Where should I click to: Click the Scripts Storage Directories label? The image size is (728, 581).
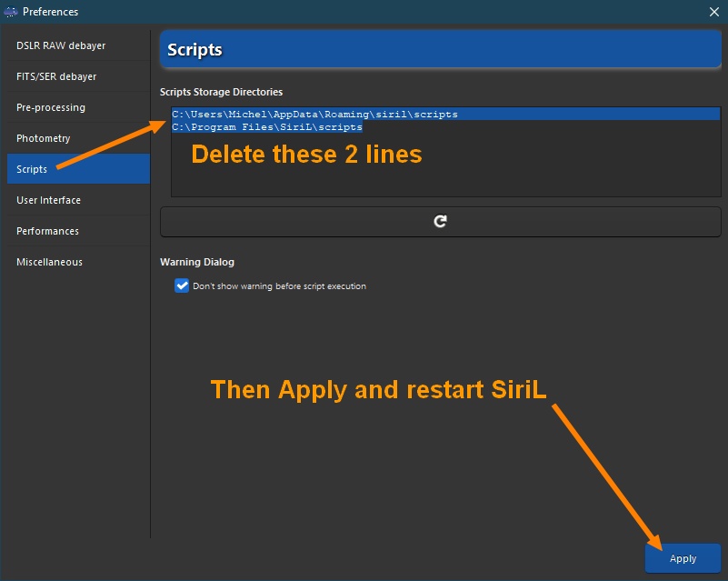coord(221,92)
